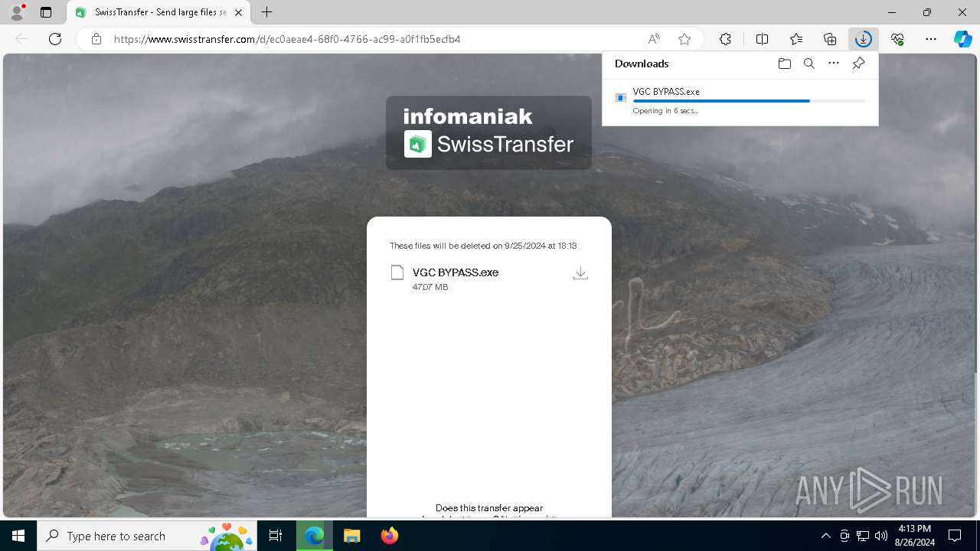This screenshot has width=980, height=551.
Task: Open the volume control tray icon
Action: [x=880, y=536]
